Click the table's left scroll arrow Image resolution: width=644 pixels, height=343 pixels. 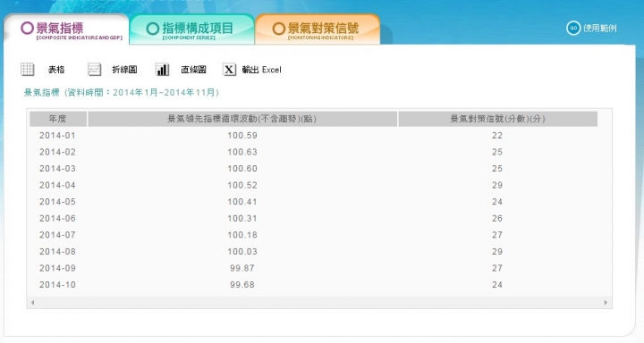32,303
